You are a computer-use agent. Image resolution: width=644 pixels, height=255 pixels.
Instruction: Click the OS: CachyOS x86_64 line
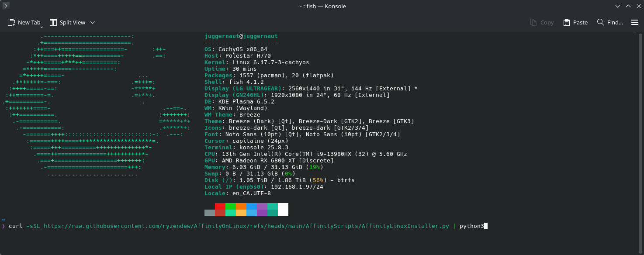tap(236, 49)
